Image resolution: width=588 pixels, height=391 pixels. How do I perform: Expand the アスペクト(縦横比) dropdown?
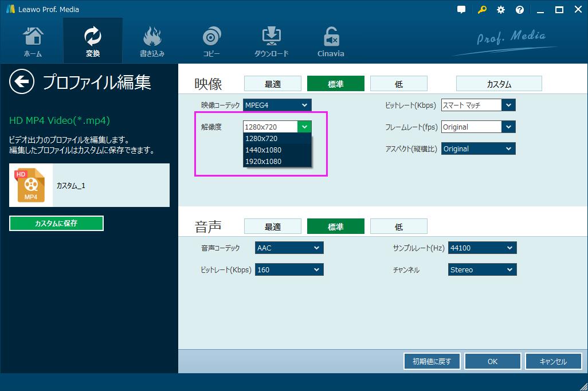tap(478, 148)
